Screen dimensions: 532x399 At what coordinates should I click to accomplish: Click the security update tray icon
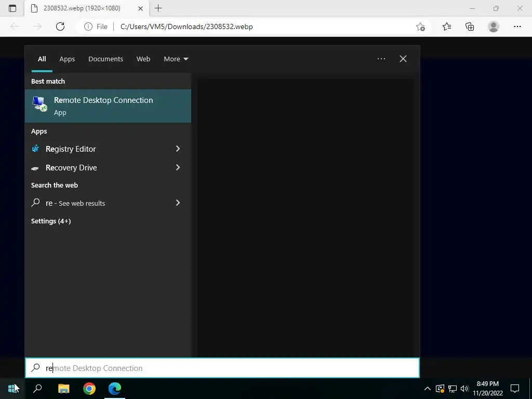tap(440, 389)
